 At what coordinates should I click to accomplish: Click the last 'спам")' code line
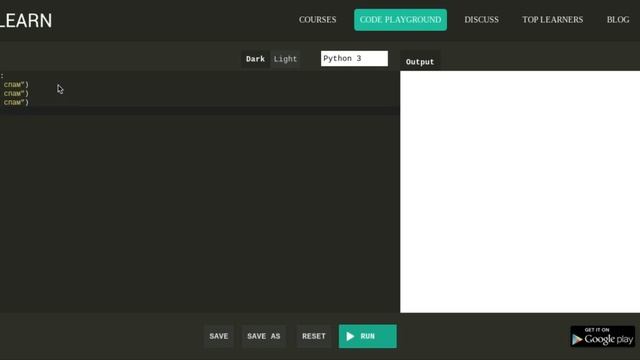click(16, 102)
